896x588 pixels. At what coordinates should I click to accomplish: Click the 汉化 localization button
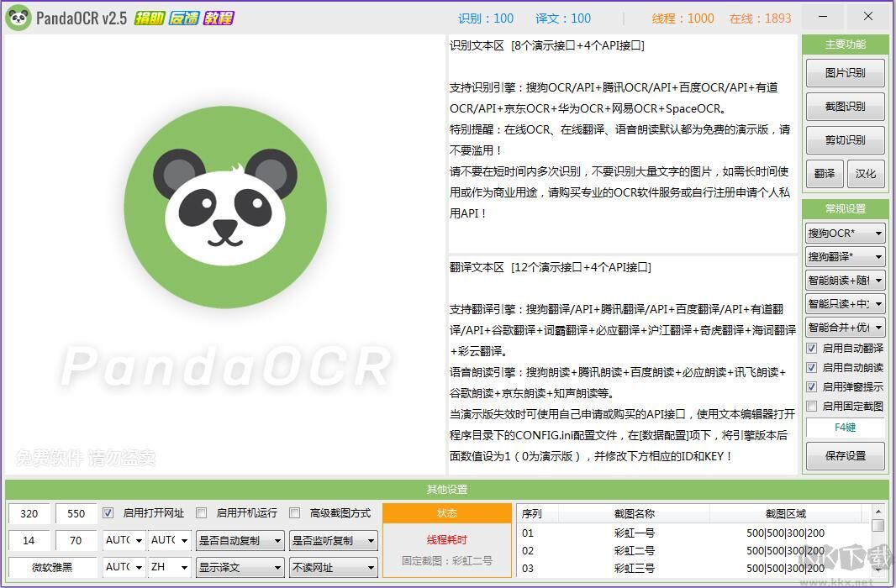(867, 174)
